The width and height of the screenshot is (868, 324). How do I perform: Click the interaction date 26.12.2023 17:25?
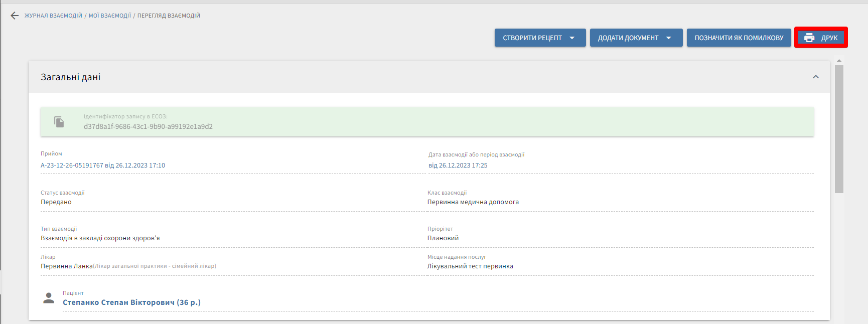coord(458,166)
